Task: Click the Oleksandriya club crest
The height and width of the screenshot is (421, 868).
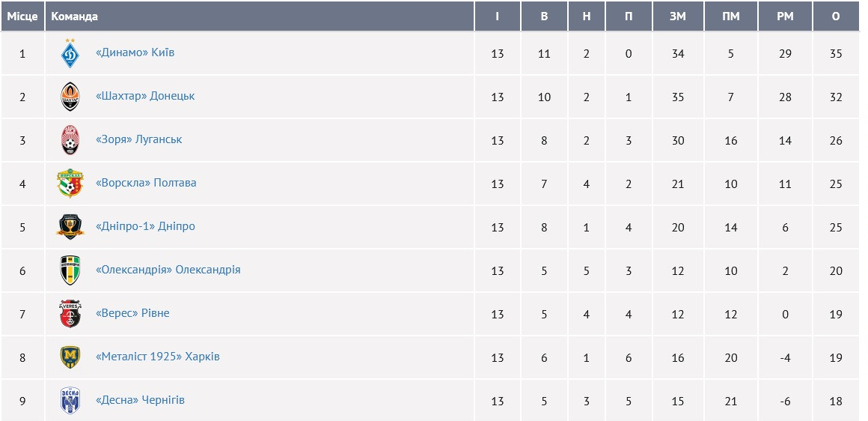Action: click(70, 270)
